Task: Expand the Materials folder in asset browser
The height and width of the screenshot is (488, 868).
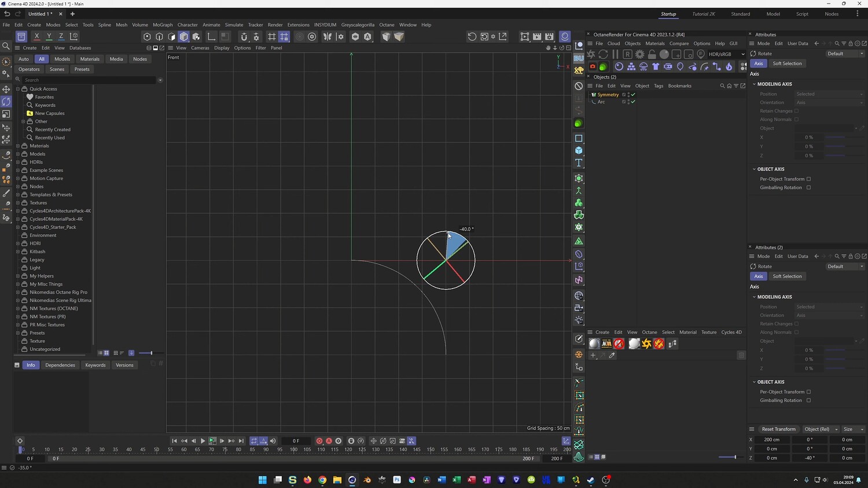Action: (x=18, y=146)
